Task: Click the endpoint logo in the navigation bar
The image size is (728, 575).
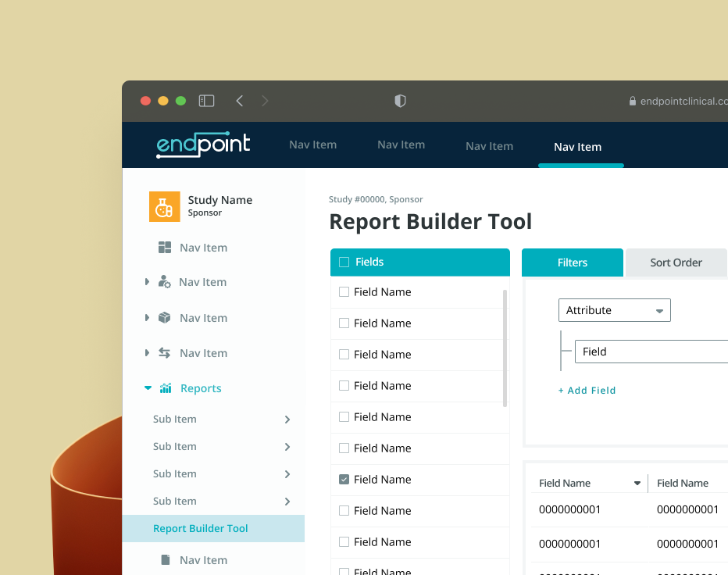Action: click(202, 144)
